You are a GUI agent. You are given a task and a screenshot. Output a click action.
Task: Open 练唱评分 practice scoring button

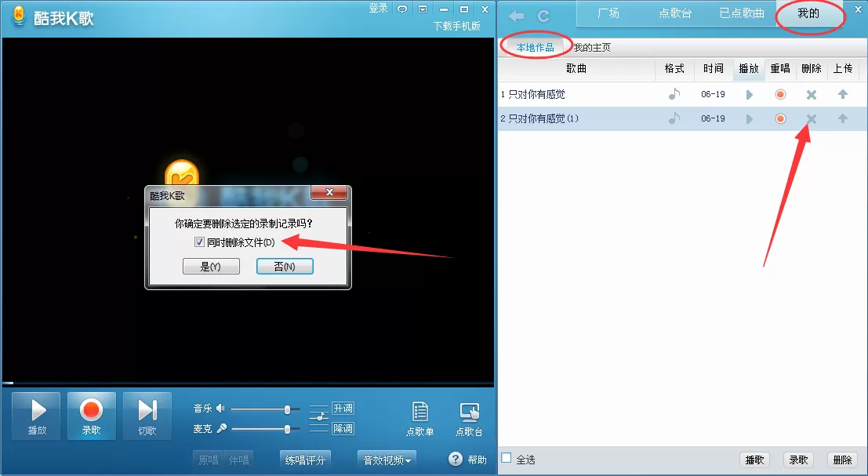tap(305, 460)
